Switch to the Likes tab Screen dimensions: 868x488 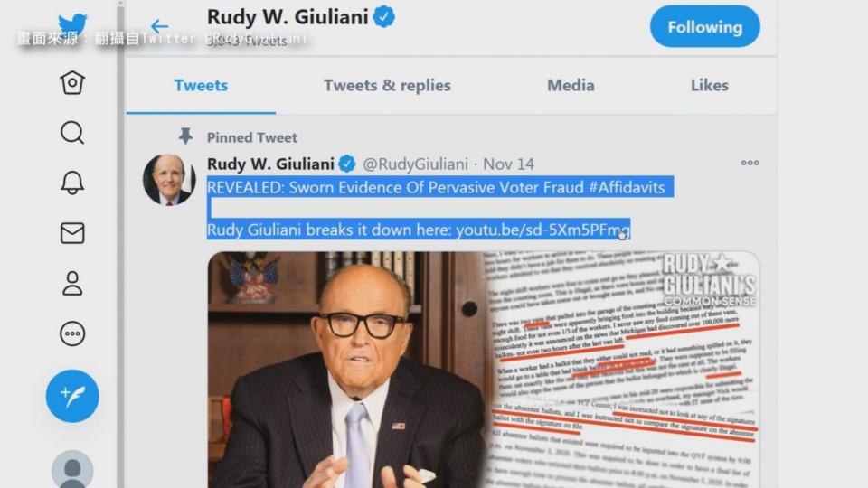[710, 85]
